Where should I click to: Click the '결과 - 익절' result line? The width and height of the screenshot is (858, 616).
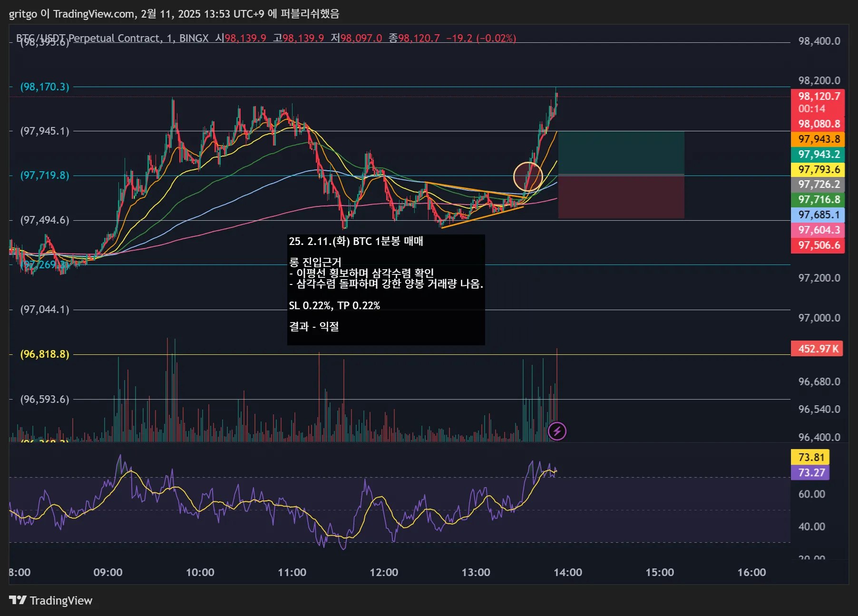(314, 326)
